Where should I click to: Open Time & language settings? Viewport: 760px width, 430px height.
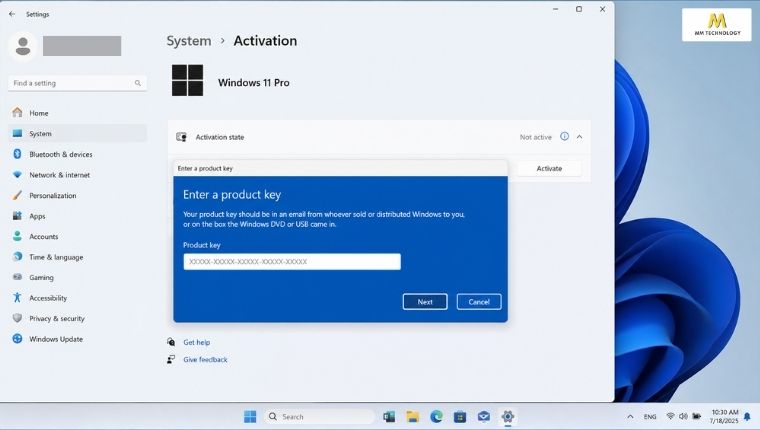[78, 257]
